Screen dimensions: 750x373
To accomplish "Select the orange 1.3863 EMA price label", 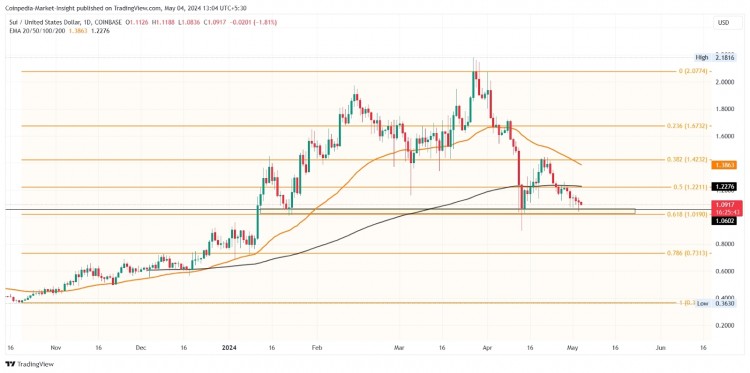I will [x=727, y=165].
